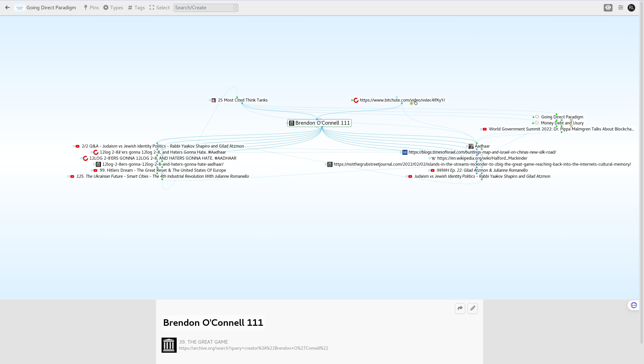Select the World Government Summit 2022 node

561,129
